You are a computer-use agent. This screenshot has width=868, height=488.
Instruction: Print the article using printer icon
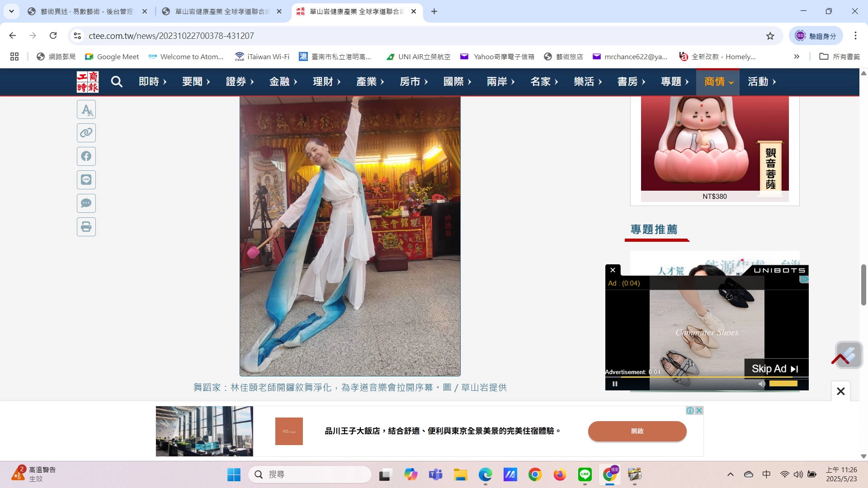[x=86, y=227]
